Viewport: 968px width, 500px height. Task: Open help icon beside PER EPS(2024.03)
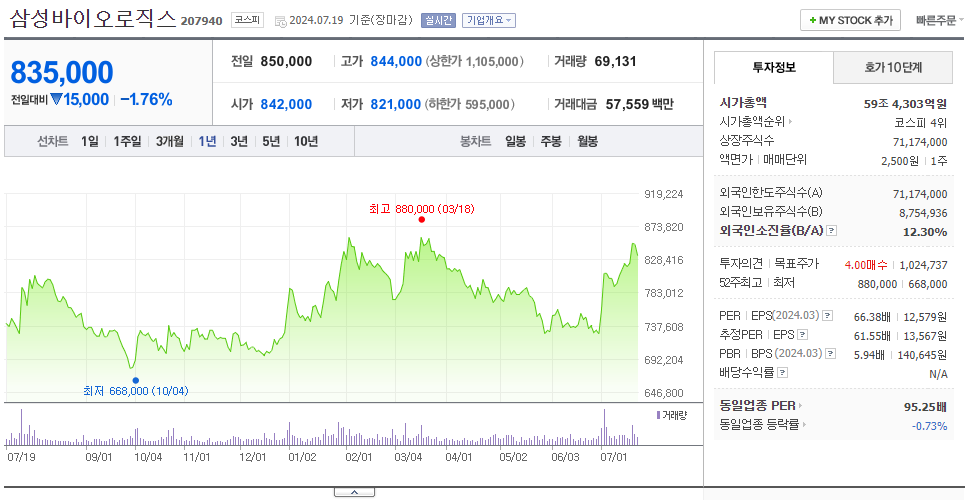(828, 316)
